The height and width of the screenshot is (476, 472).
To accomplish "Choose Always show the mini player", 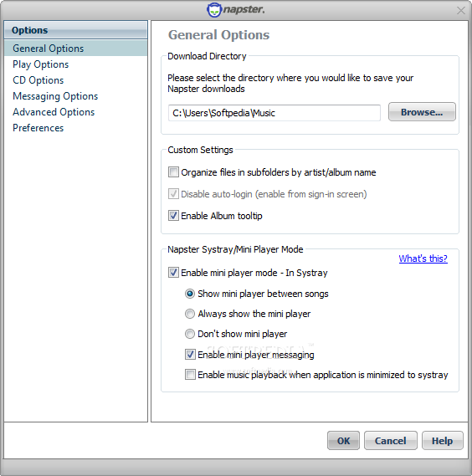I will 190,314.
